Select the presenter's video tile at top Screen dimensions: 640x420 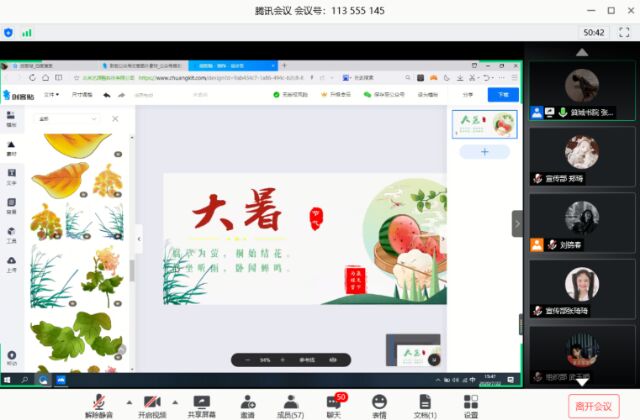pos(582,91)
